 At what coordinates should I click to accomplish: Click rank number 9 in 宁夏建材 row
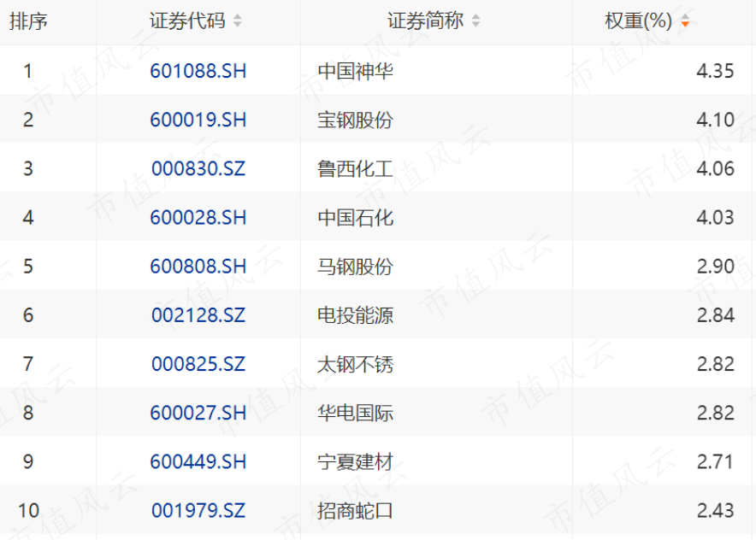(x=28, y=461)
